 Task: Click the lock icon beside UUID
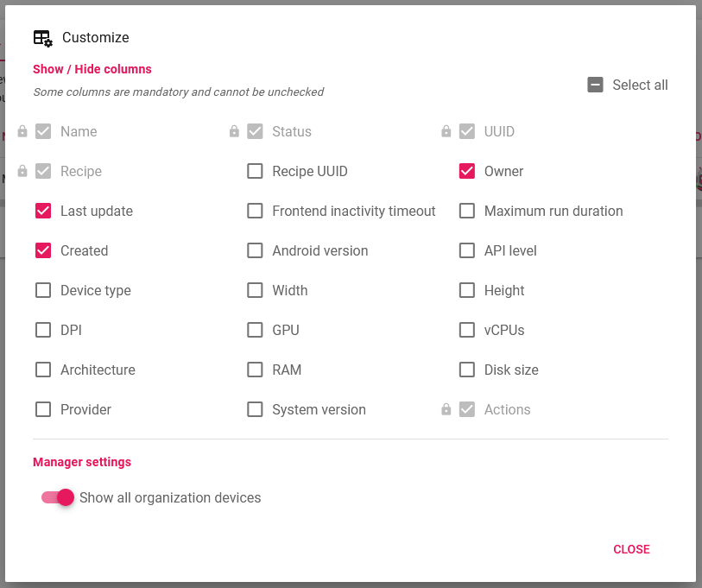coord(446,131)
